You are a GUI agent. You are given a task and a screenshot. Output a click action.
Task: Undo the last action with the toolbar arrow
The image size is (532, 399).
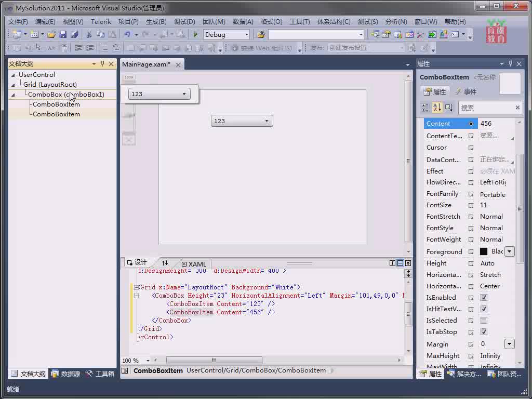point(127,34)
